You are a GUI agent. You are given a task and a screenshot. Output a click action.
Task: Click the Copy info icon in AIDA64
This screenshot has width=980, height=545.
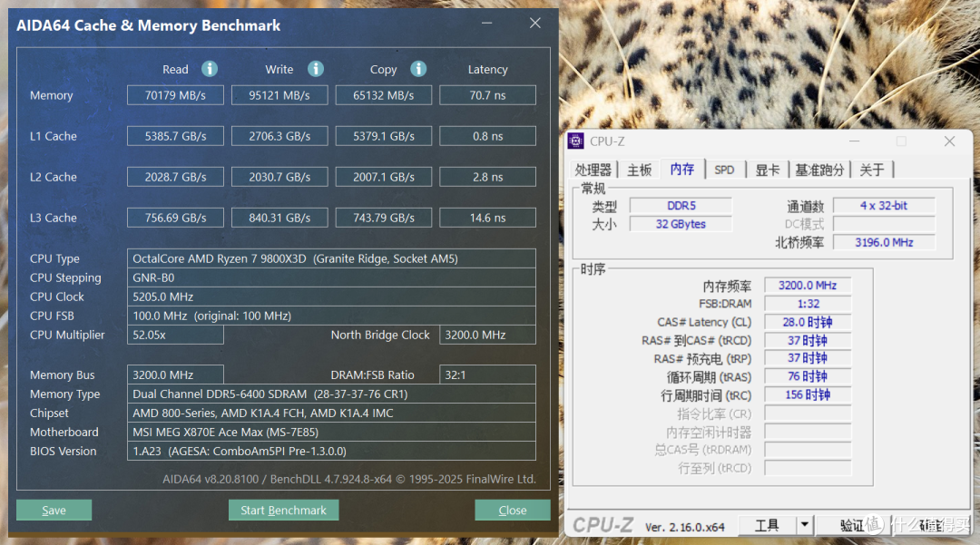pos(418,69)
